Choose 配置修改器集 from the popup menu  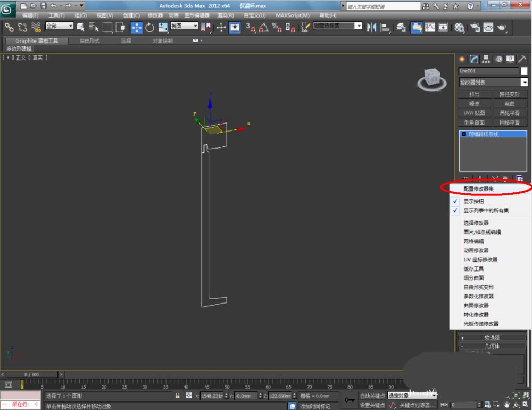(481, 188)
